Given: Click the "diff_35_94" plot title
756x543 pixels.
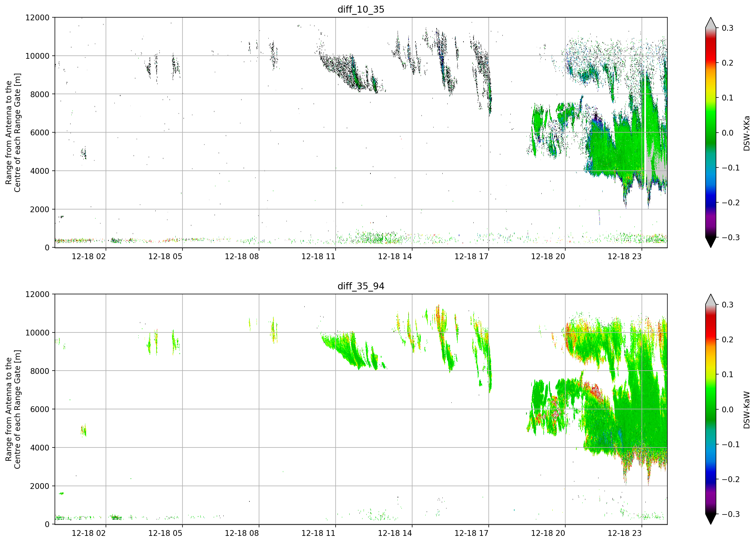Looking at the screenshot, I should tap(361, 286).
